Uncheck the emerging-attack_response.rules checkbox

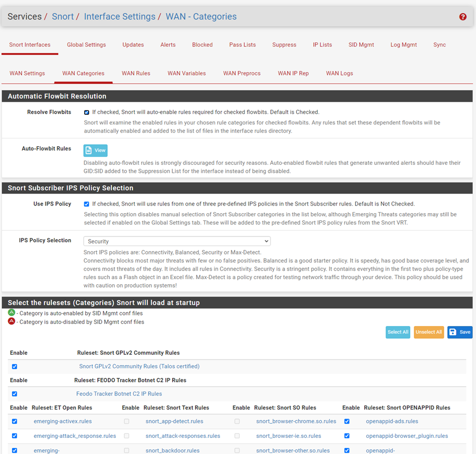15,436
